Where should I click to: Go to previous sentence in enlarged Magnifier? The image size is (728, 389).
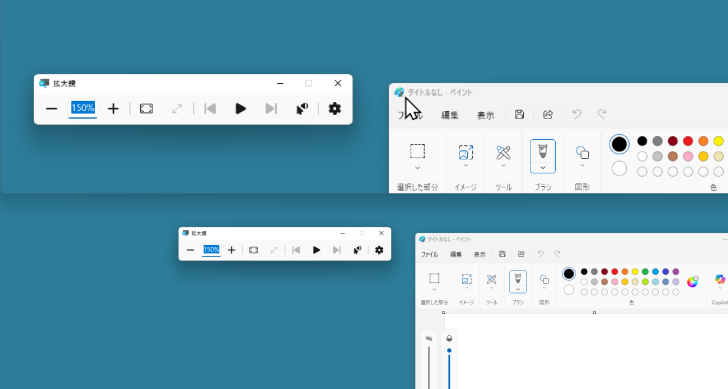point(210,109)
